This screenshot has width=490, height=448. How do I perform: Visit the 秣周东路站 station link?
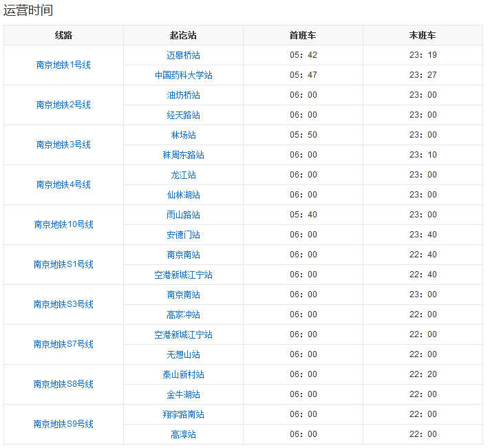pos(183,156)
